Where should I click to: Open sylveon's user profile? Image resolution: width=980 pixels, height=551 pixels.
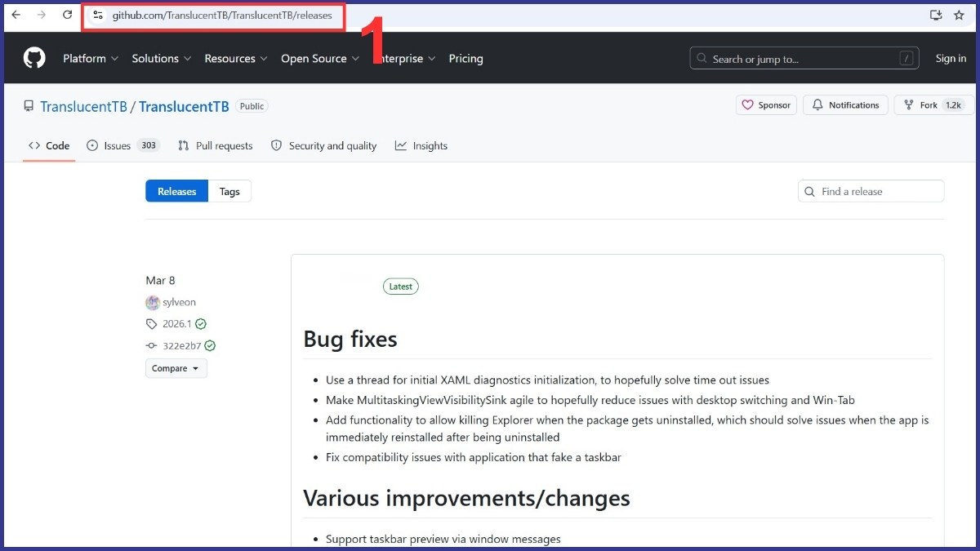pos(179,302)
